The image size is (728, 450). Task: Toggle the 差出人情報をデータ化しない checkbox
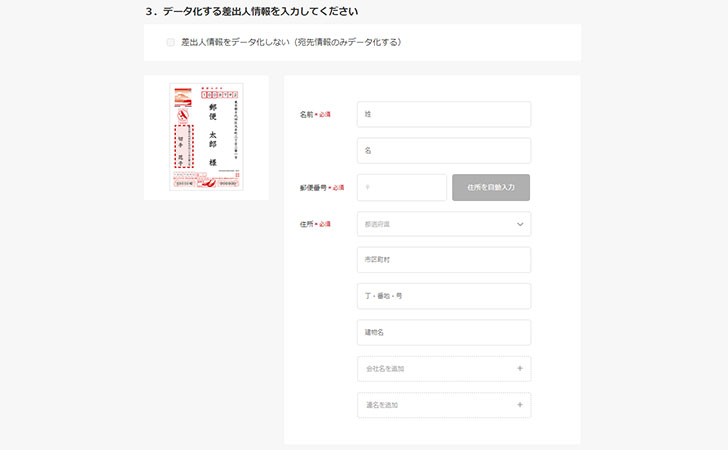click(x=170, y=42)
